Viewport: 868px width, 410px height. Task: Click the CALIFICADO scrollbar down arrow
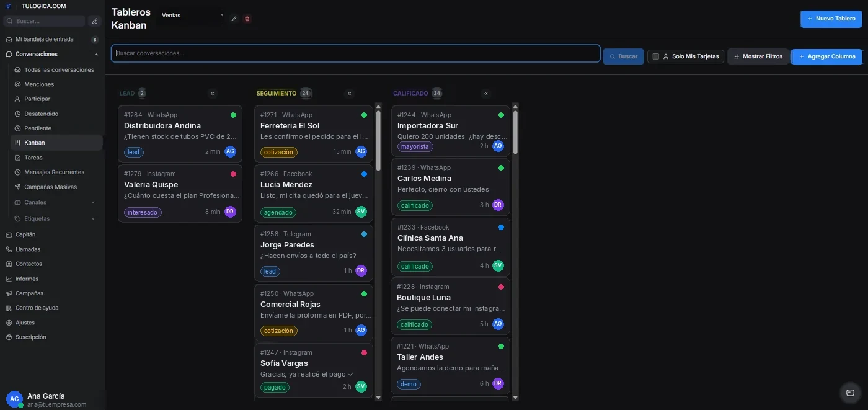[515, 398]
